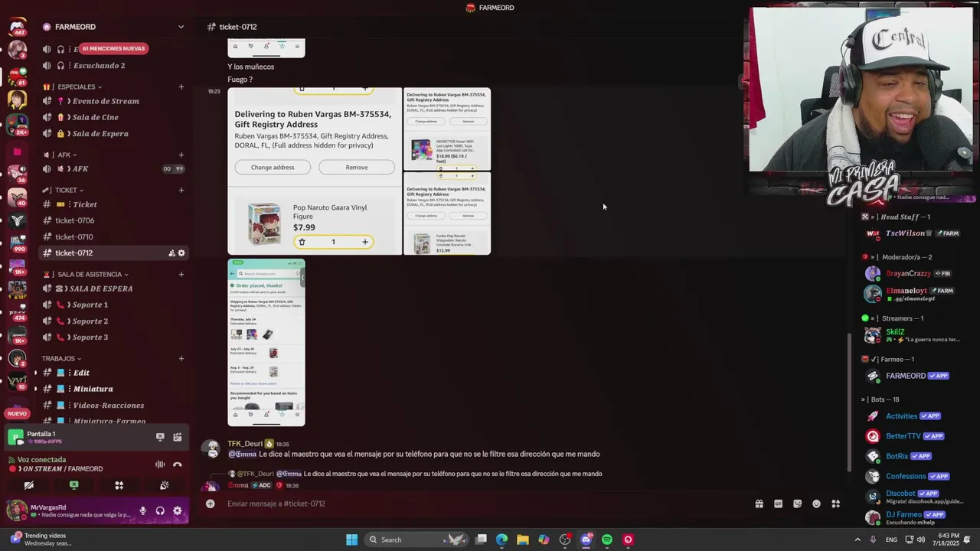980x551 pixels.
Task: Jump to 61 menciones nuevas pill
Action: (x=113, y=48)
